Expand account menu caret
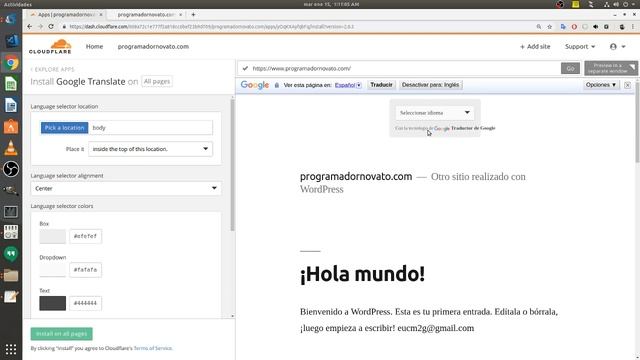 (x=624, y=47)
